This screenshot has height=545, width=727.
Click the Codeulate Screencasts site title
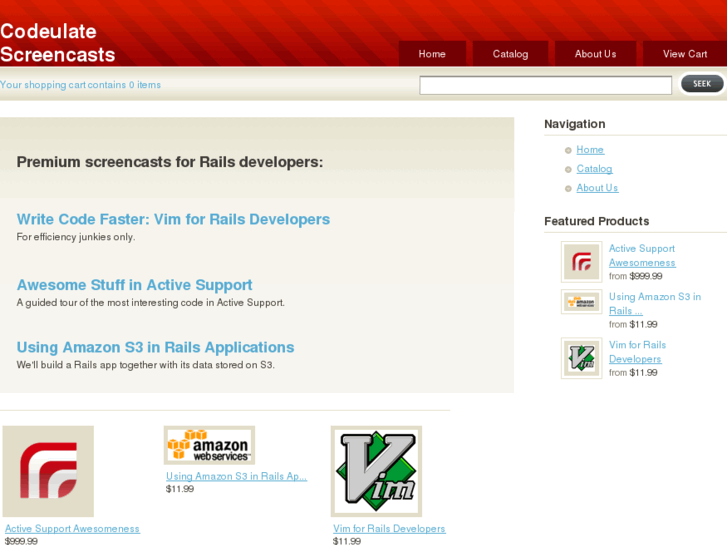[57, 43]
